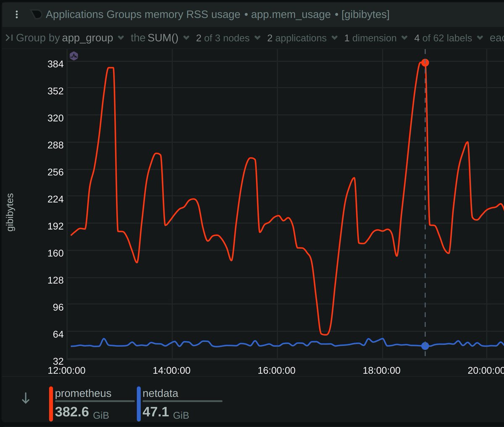Open the 2 applications dropdown
This screenshot has height=427, width=504.
click(x=302, y=38)
